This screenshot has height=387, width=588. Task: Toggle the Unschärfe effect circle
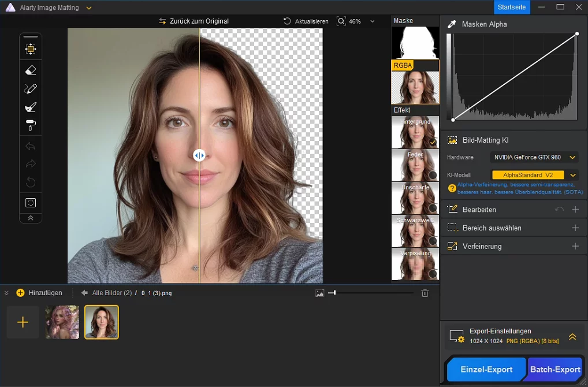(432, 208)
